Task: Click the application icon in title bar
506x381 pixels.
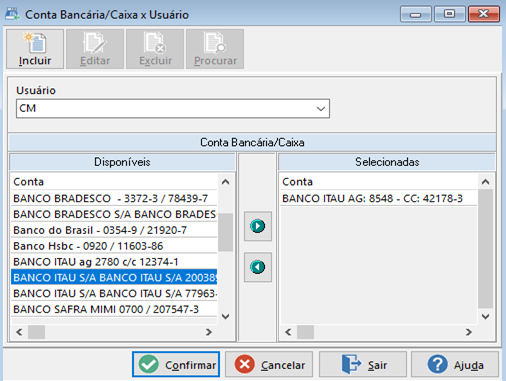Action: (13, 14)
